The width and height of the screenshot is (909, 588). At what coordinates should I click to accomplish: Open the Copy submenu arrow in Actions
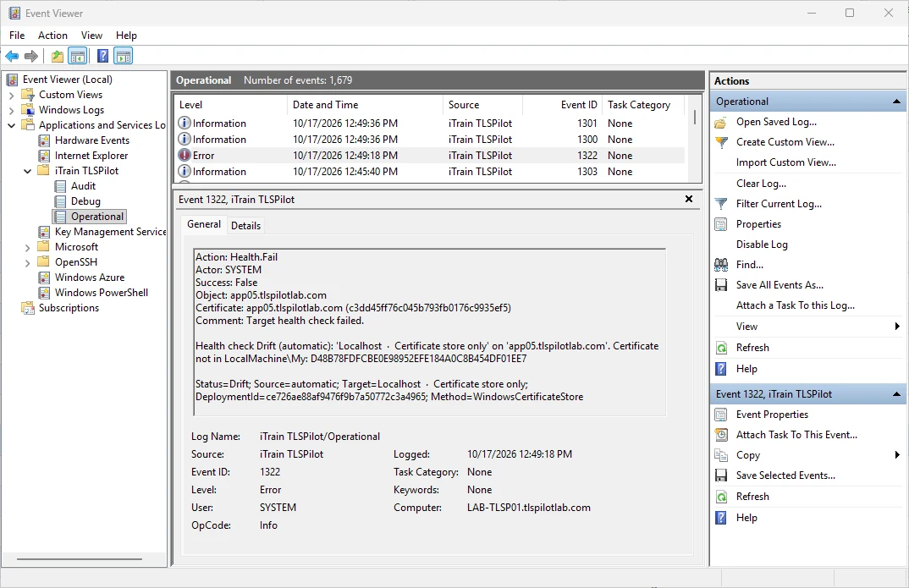(897, 455)
